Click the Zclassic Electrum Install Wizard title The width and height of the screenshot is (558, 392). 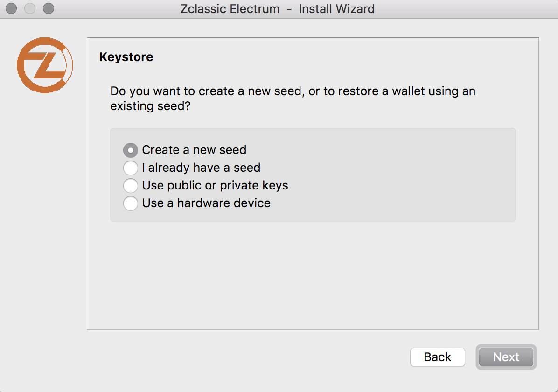click(x=277, y=8)
